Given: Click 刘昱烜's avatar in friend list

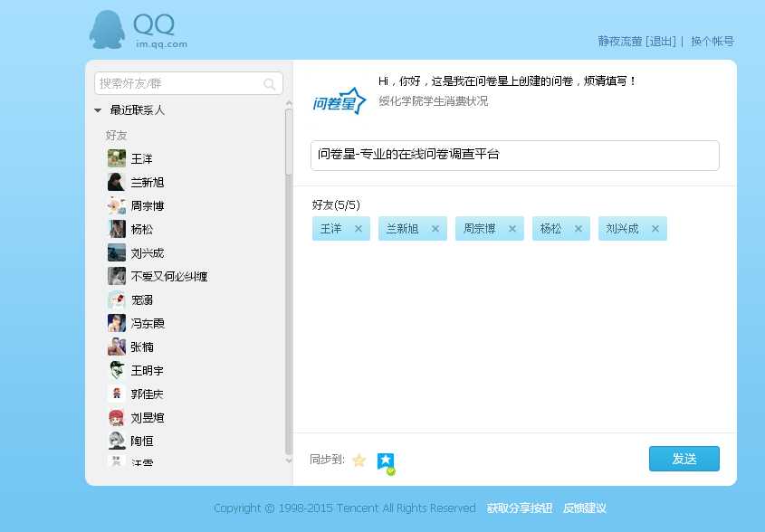Looking at the screenshot, I should tap(117, 417).
